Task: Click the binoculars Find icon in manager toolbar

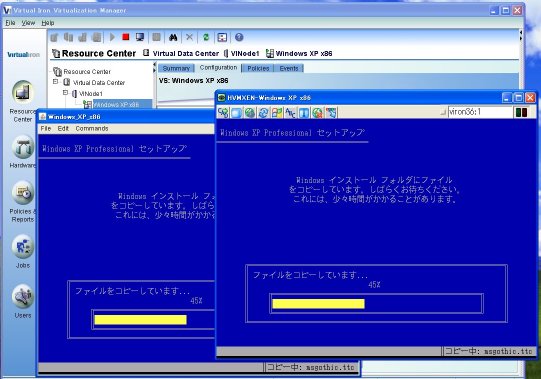Action: (x=173, y=37)
